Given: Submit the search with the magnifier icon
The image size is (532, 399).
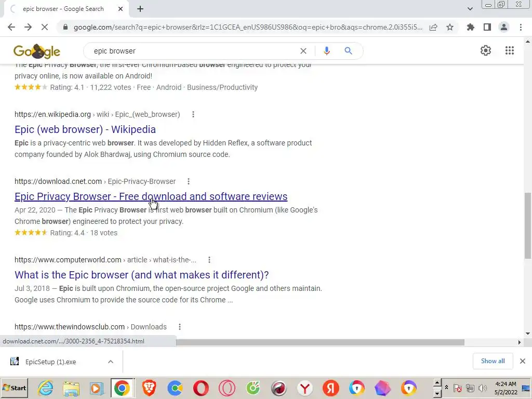Looking at the screenshot, I should click(x=348, y=51).
